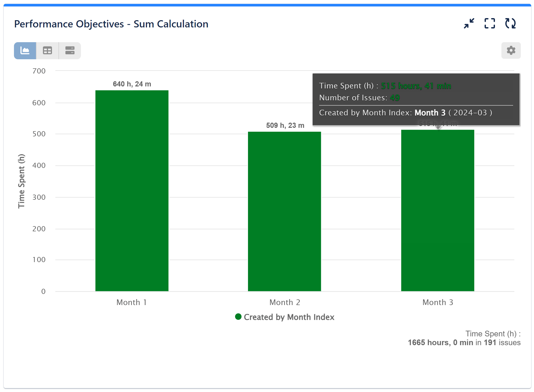The image size is (534, 392).
Task: Switch the active view toggle to grouped layout
Action: (x=69, y=50)
